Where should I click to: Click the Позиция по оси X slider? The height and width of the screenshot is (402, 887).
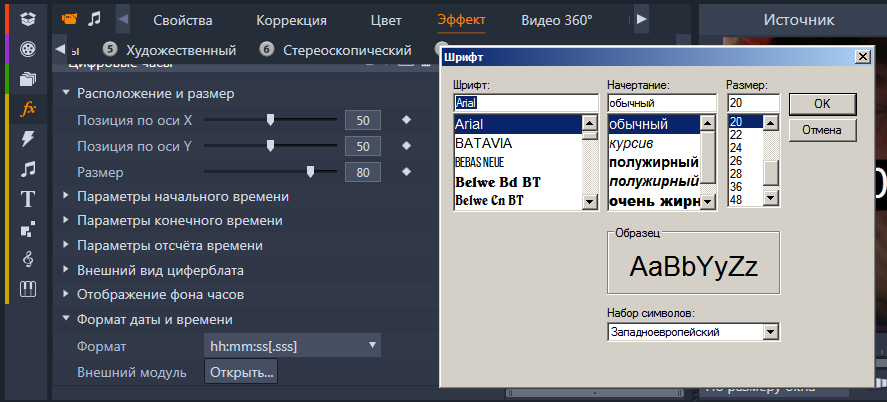coord(270,120)
